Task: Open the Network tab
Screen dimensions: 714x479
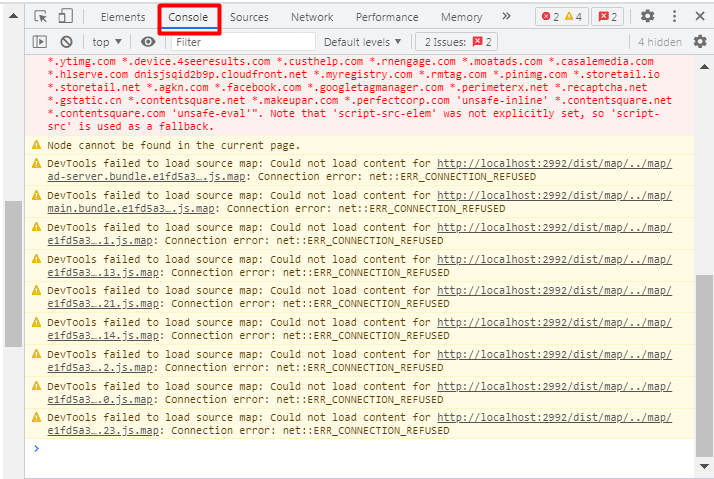Action: (x=312, y=17)
